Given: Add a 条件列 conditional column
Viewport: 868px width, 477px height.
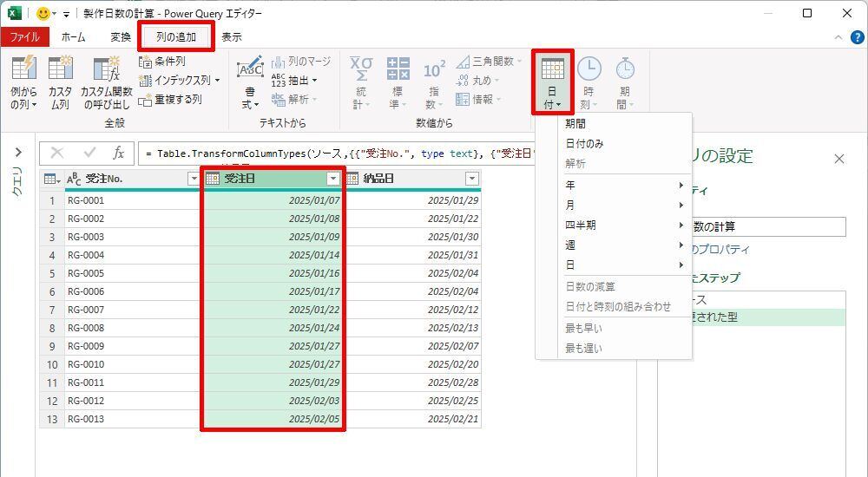Looking at the screenshot, I should pos(162,62).
